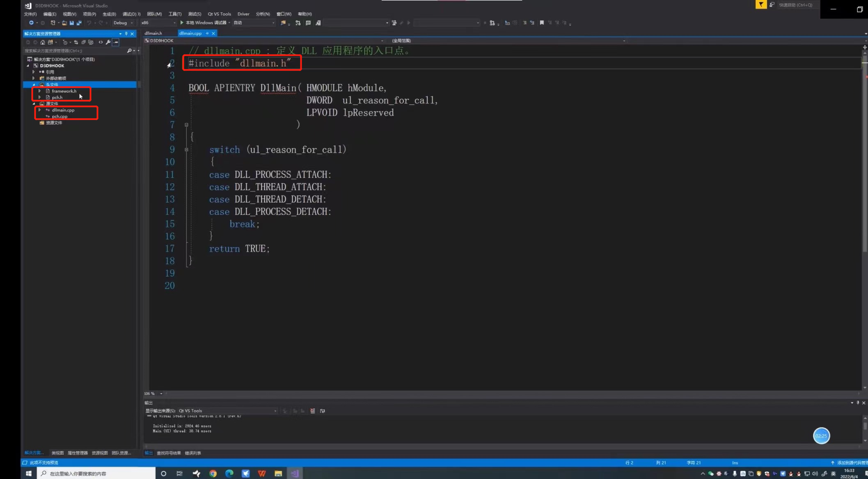Click the view code icon in Solution Explorer
Viewport: 868px width, 479px height.
[101, 42]
